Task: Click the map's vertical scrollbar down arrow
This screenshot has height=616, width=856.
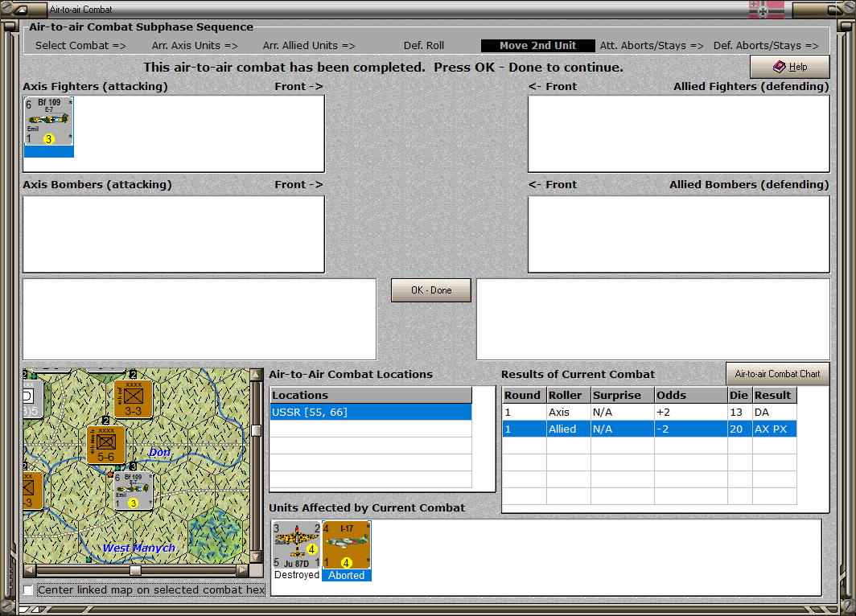Action: pos(256,557)
